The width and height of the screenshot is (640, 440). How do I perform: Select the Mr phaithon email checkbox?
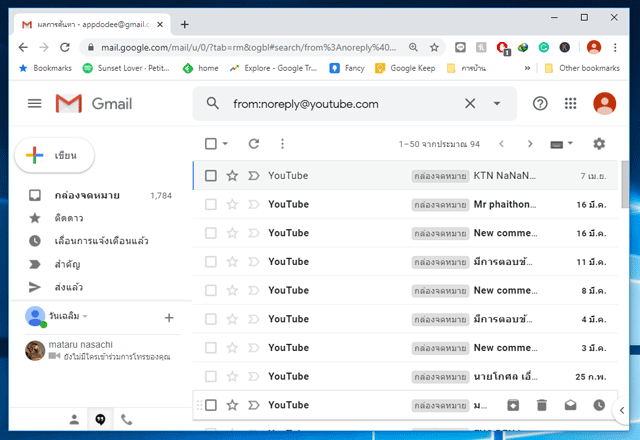211,204
